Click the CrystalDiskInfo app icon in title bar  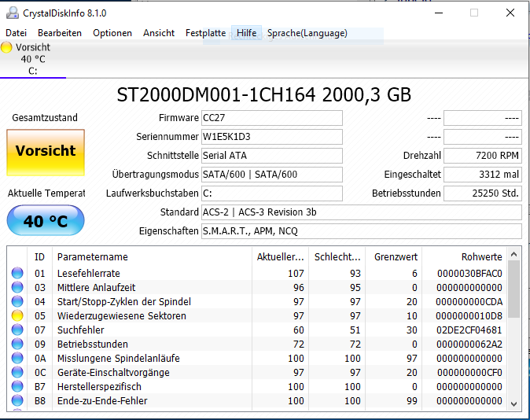point(13,13)
